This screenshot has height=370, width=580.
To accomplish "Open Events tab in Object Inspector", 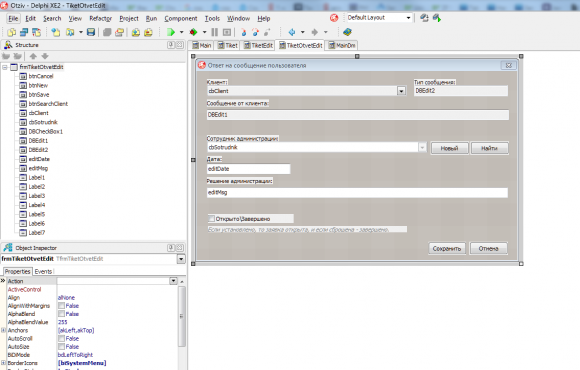I will click(43, 272).
